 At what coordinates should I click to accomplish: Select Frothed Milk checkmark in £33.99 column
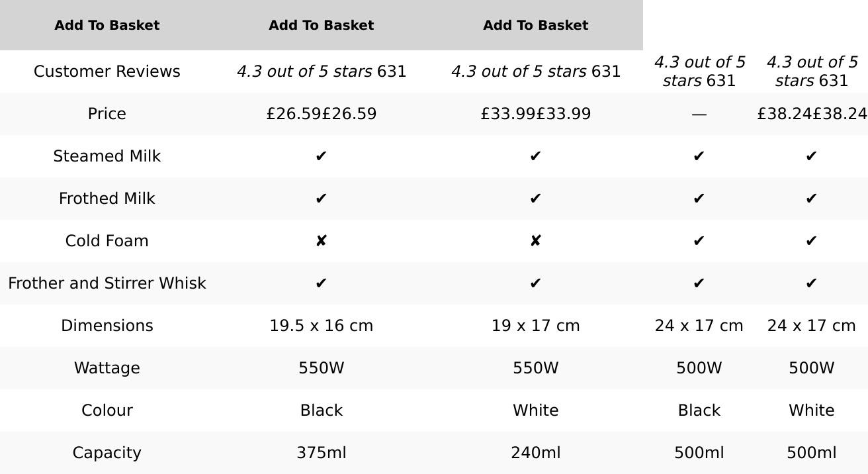click(535, 199)
